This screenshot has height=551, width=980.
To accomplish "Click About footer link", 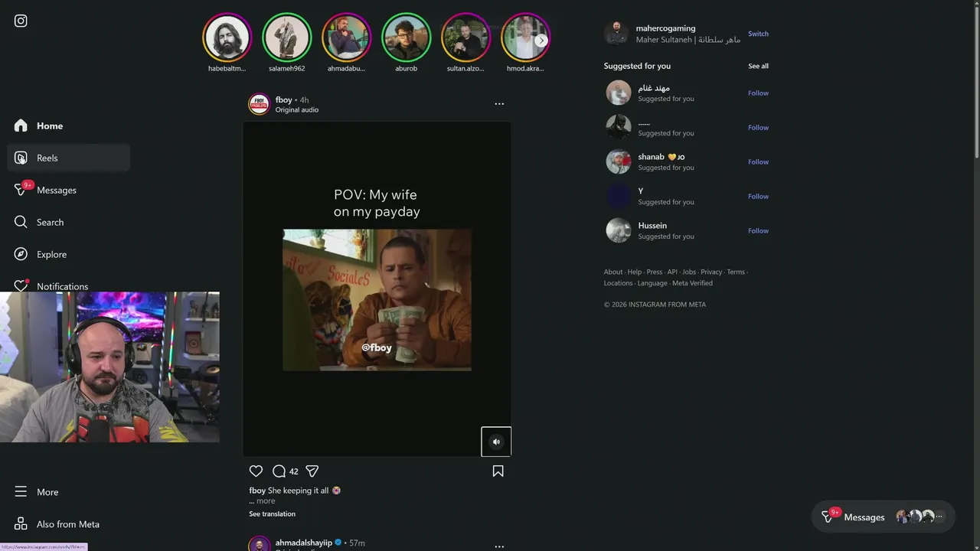I will 613,272.
